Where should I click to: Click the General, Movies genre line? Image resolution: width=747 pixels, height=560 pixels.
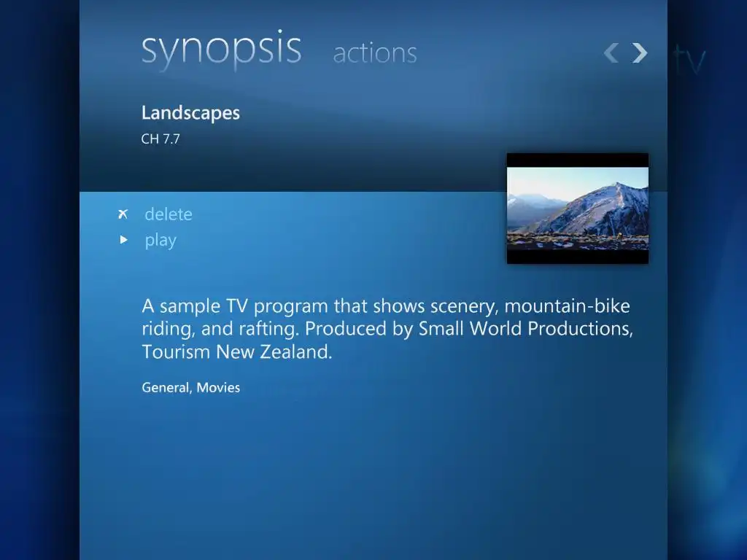(191, 388)
